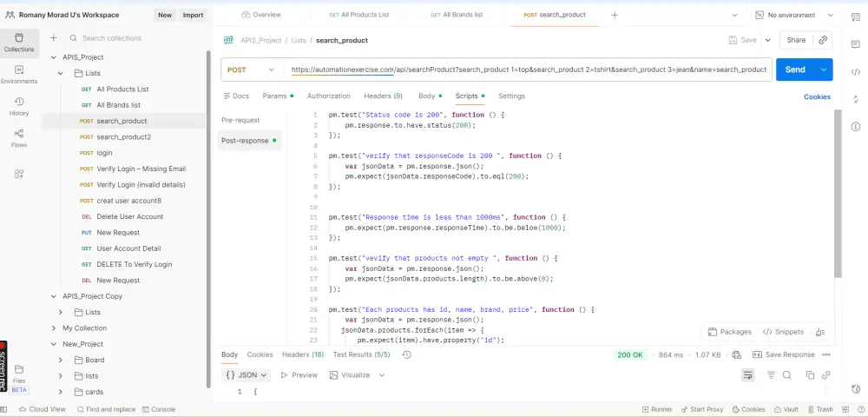The height and width of the screenshot is (417, 868).
Task: Open the Flows sidebar panel
Action: 19,138
